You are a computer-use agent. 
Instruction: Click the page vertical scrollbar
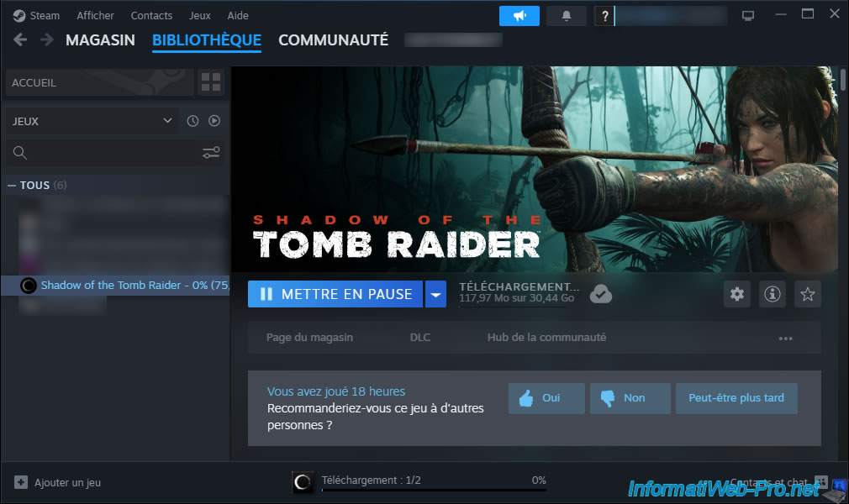point(843,80)
